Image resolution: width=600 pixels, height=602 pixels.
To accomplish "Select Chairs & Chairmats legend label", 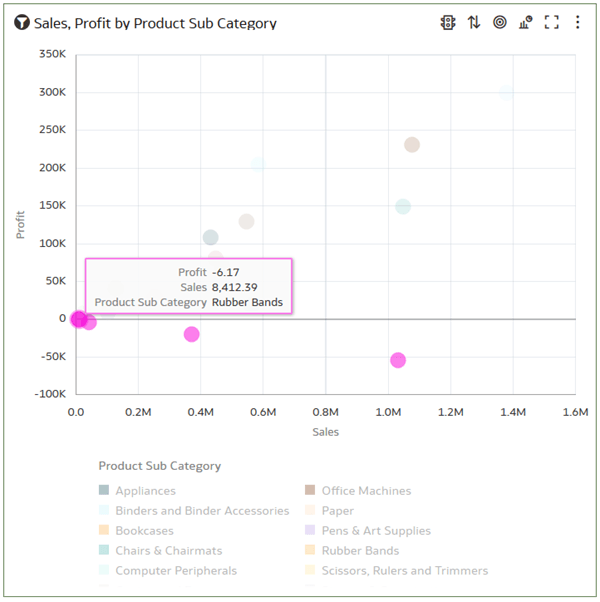I will pos(169,551).
